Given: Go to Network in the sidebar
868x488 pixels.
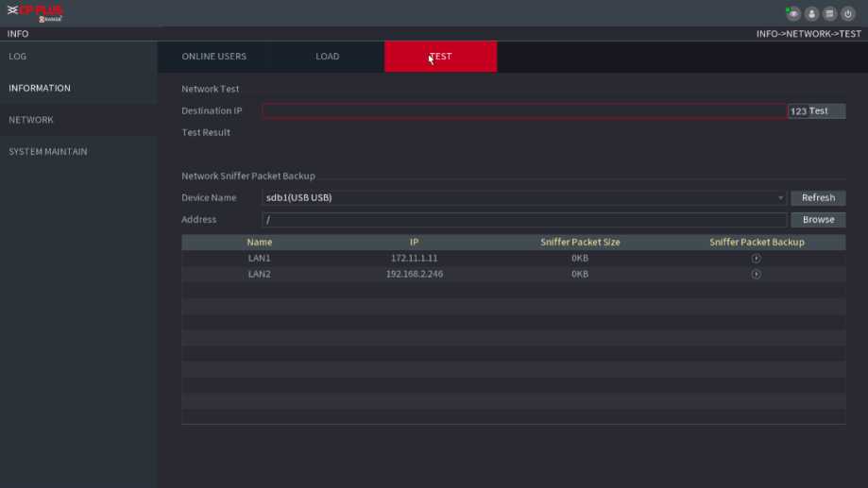Looking at the screenshot, I should [31, 120].
